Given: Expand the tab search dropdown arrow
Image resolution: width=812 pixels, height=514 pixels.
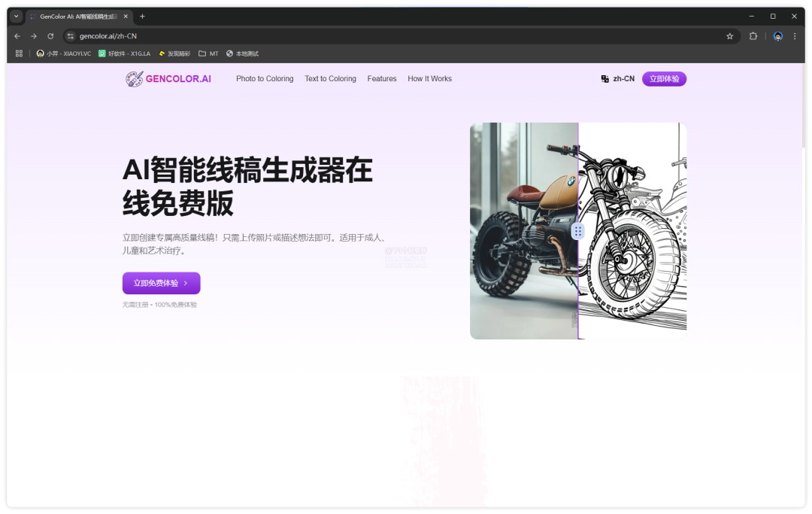Looking at the screenshot, I should 16,16.
